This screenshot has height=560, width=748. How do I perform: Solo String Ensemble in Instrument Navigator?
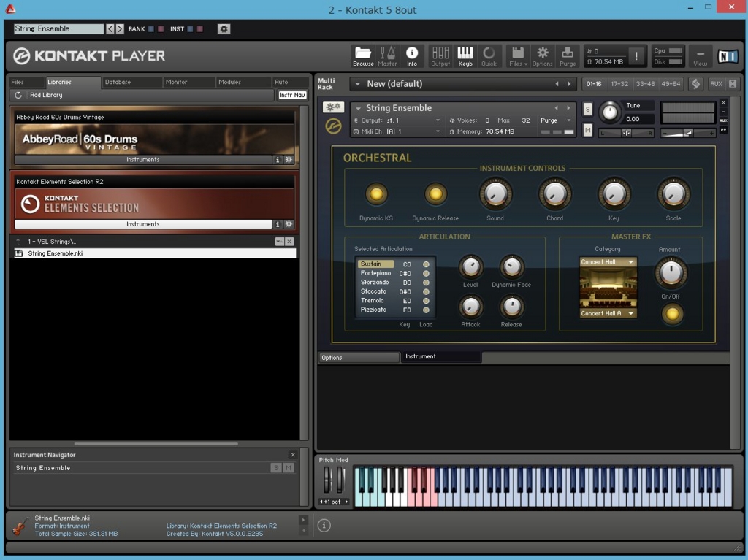[275, 468]
